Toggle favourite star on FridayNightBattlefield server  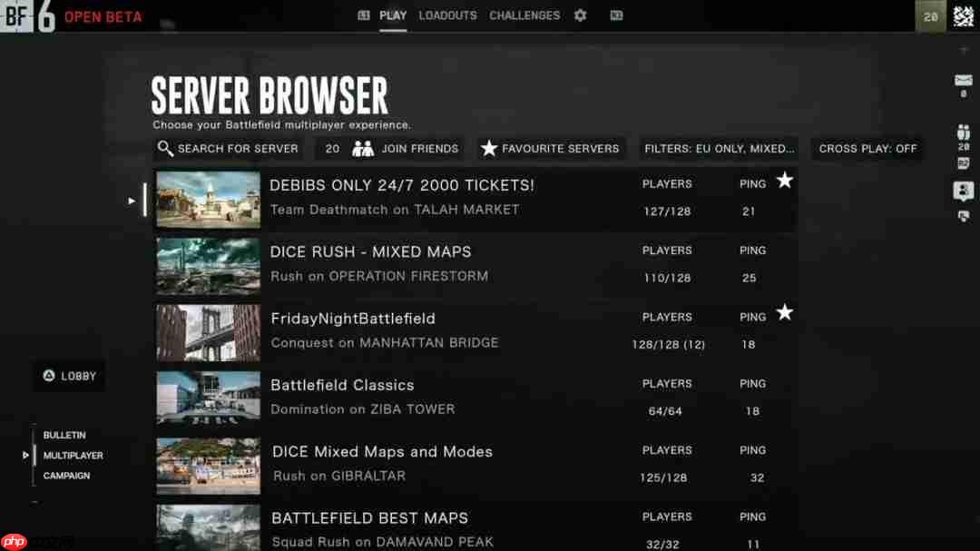[x=784, y=312]
